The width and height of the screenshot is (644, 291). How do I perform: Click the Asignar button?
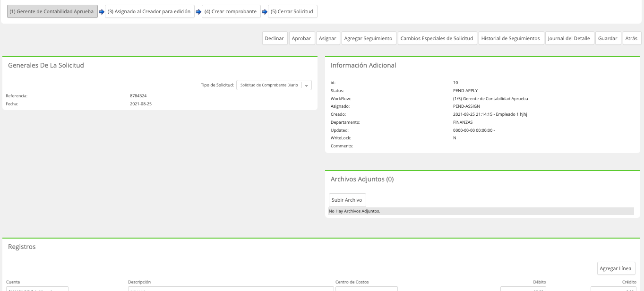[x=328, y=38]
